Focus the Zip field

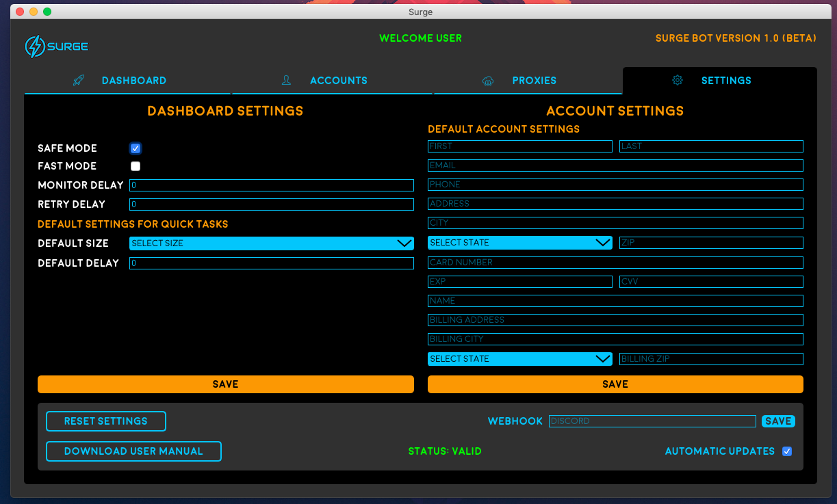(x=711, y=243)
